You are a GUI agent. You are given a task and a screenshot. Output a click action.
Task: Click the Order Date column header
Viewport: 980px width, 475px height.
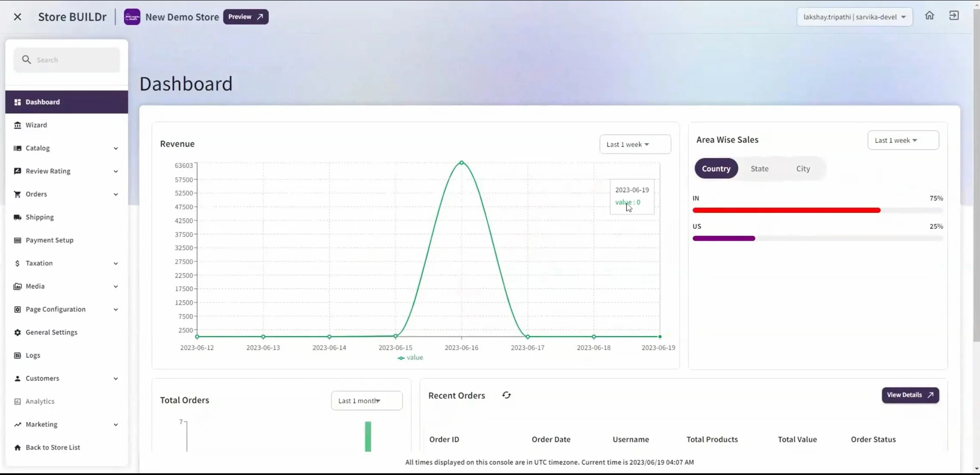tap(551, 439)
